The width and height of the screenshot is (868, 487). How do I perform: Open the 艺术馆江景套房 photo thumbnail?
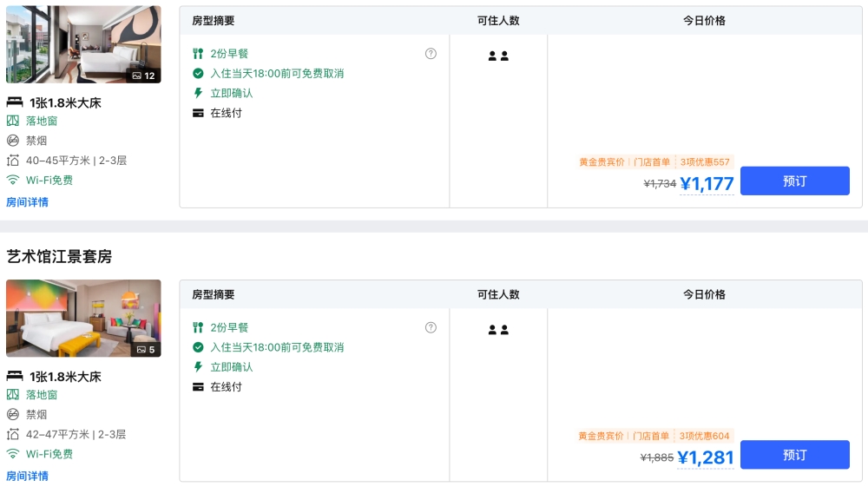(x=83, y=318)
